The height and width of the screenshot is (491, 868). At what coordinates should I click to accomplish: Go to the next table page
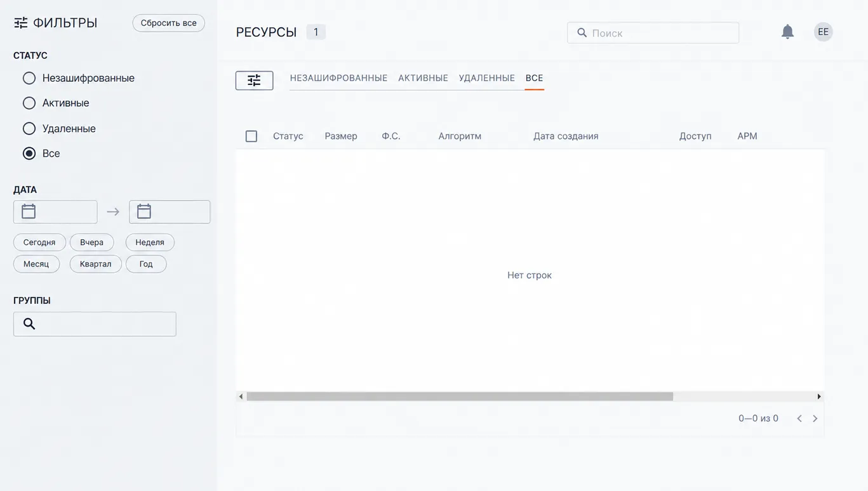815,419
